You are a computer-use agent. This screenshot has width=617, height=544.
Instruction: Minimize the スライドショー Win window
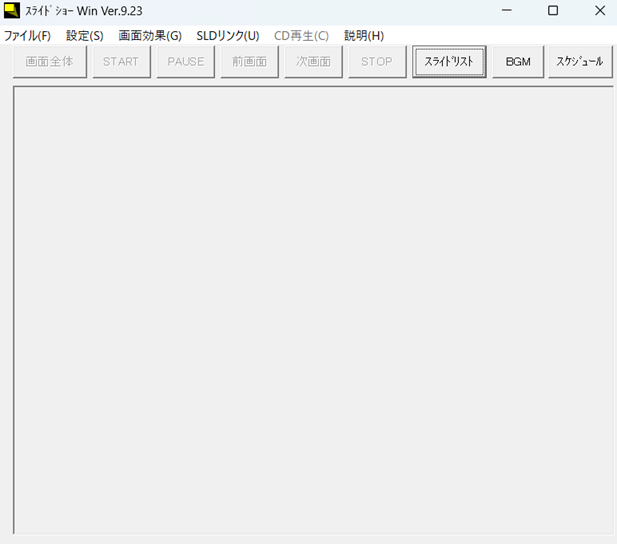click(507, 11)
